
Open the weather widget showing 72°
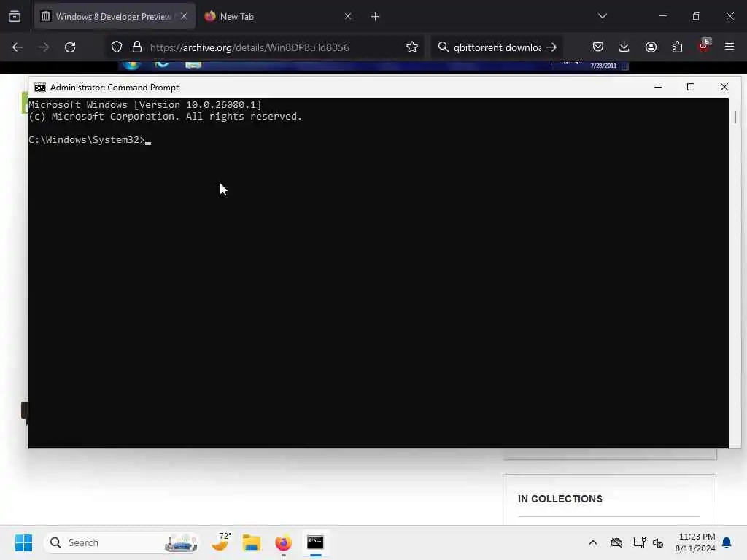point(221,542)
